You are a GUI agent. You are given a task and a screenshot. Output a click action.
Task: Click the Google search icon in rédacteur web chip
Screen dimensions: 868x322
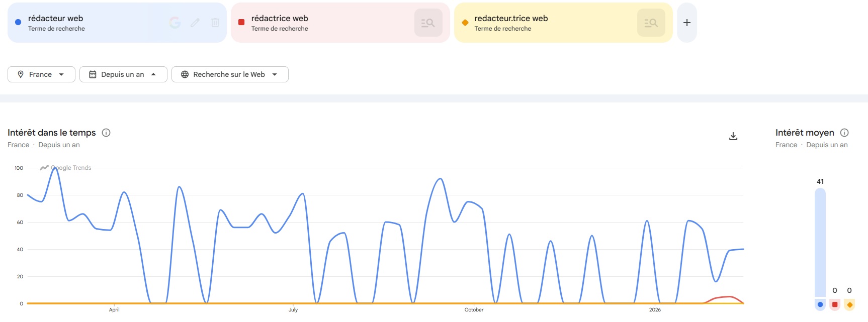click(x=175, y=23)
